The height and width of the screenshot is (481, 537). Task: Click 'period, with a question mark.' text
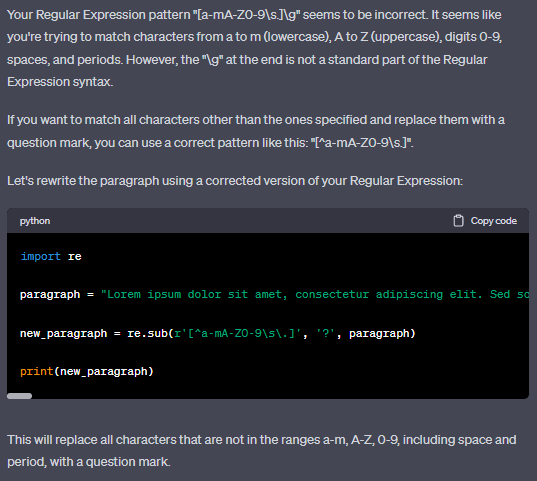[89, 462]
